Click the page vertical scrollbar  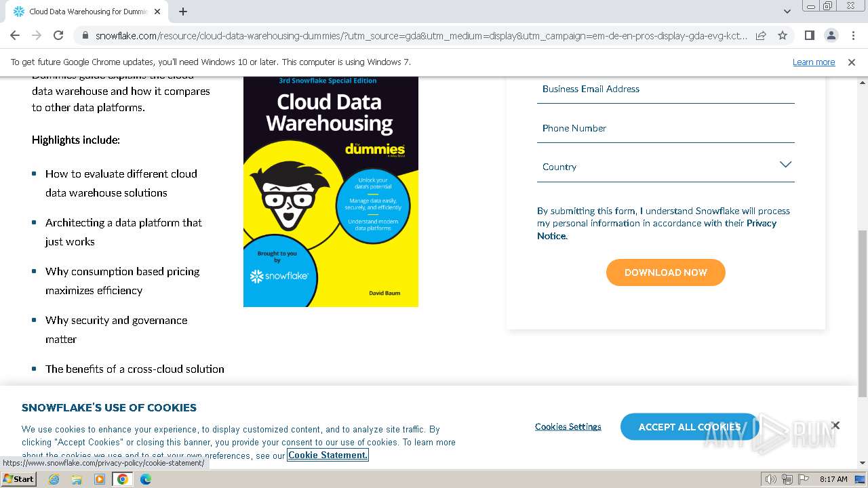tap(862, 312)
